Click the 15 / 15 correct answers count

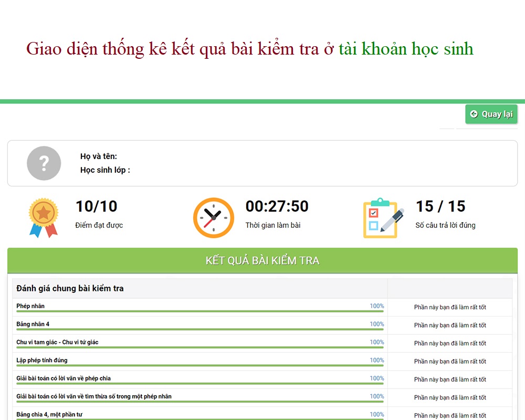[440, 206]
